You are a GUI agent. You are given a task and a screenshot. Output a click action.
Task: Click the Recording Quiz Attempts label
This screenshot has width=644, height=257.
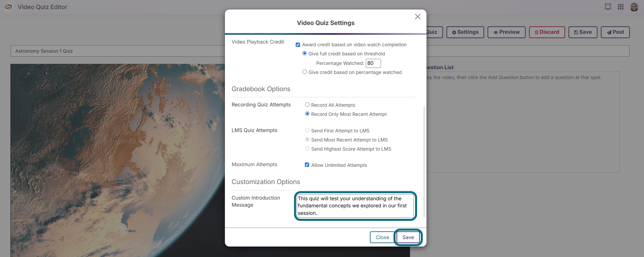[261, 105]
